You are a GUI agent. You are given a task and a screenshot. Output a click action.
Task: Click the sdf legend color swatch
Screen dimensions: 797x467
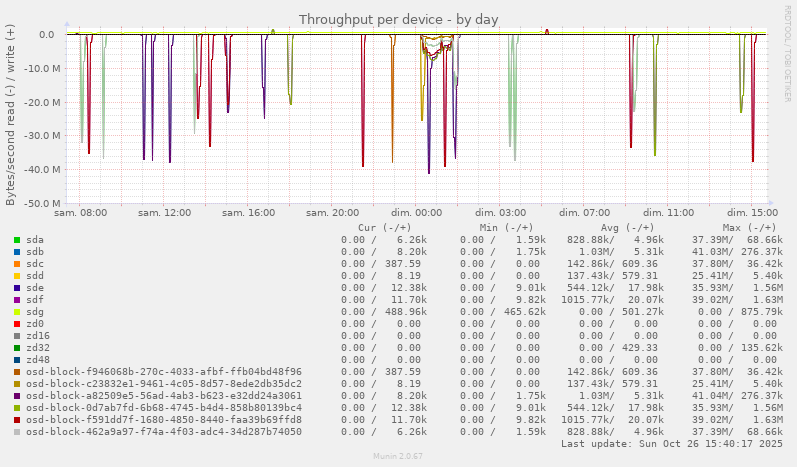coord(17,300)
